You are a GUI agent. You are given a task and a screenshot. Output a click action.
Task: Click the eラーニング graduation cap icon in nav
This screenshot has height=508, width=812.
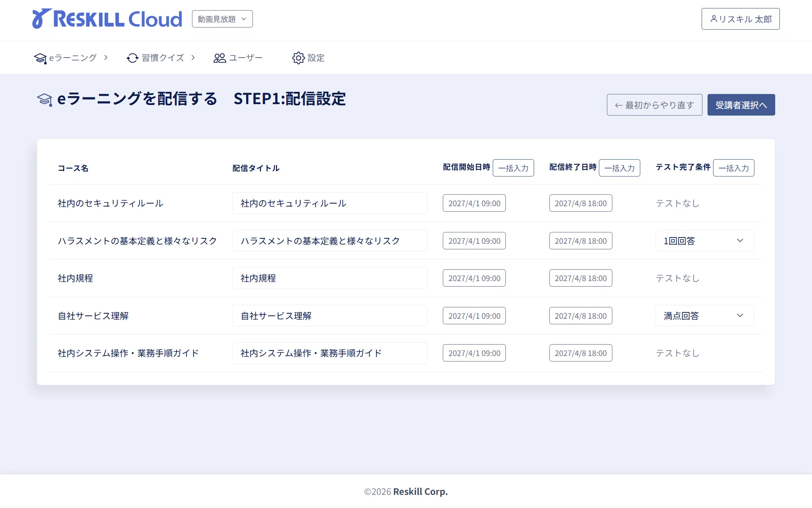(40, 58)
